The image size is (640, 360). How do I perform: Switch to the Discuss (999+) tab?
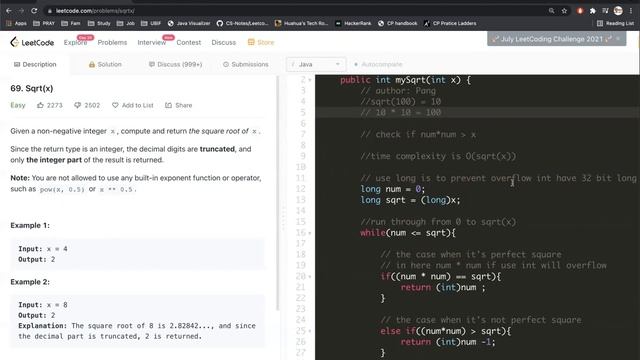[176, 64]
